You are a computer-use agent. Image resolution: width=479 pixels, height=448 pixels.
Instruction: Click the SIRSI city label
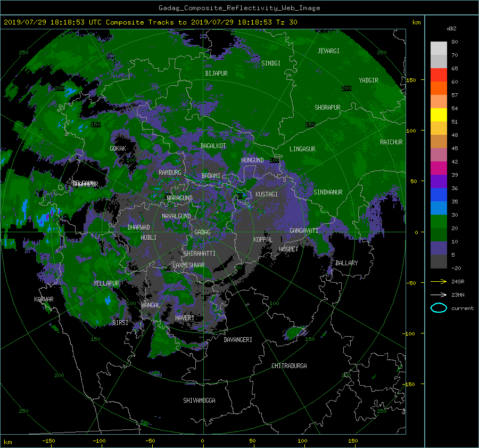[120, 323]
